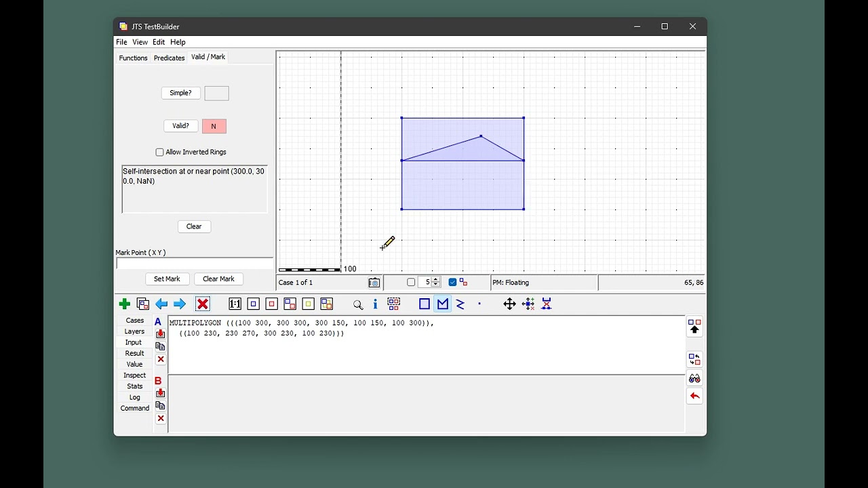Untick the checked A/B display checkbox in status bar
Screen dimensions: 868x488
click(x=452, y=283)
